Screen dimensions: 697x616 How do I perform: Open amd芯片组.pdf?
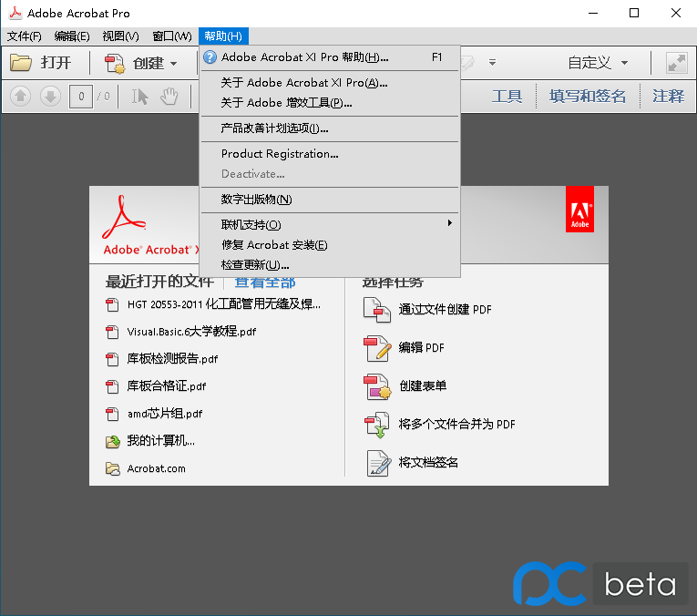click(165, 414)
